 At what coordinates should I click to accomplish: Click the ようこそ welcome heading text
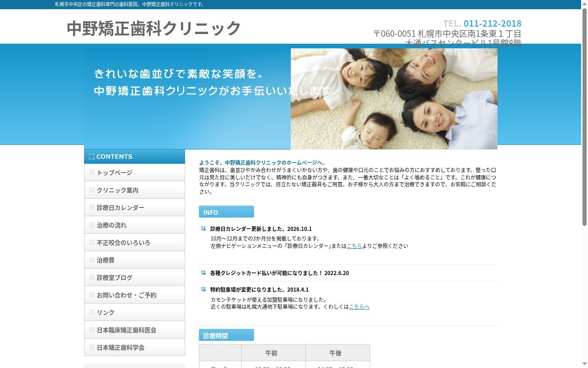[x=262, y=162]
